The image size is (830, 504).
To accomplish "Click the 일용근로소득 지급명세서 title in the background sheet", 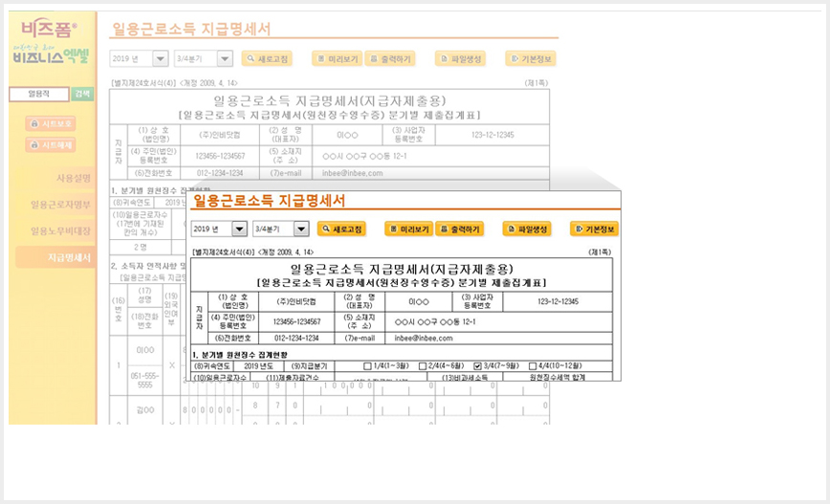I will coord(191,29).
